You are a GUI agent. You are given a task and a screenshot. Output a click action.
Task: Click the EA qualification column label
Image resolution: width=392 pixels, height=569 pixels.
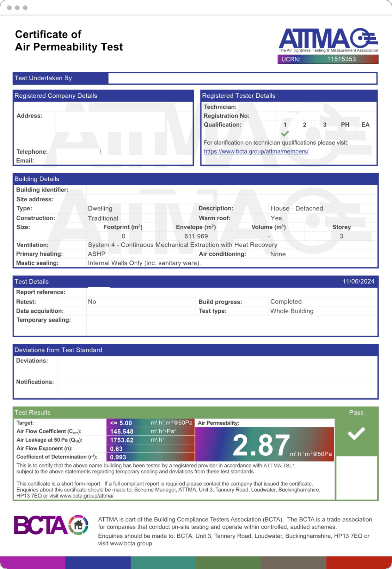pos(365,125)
